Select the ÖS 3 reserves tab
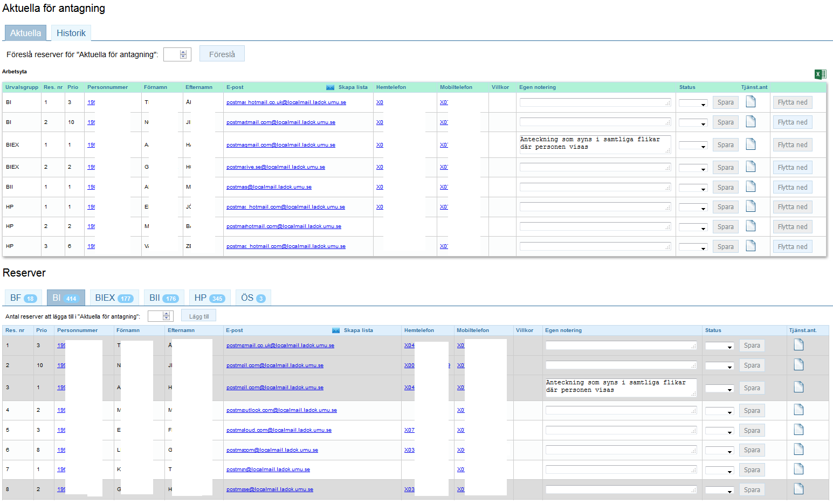The image size is (833, 504). [253, 298]
